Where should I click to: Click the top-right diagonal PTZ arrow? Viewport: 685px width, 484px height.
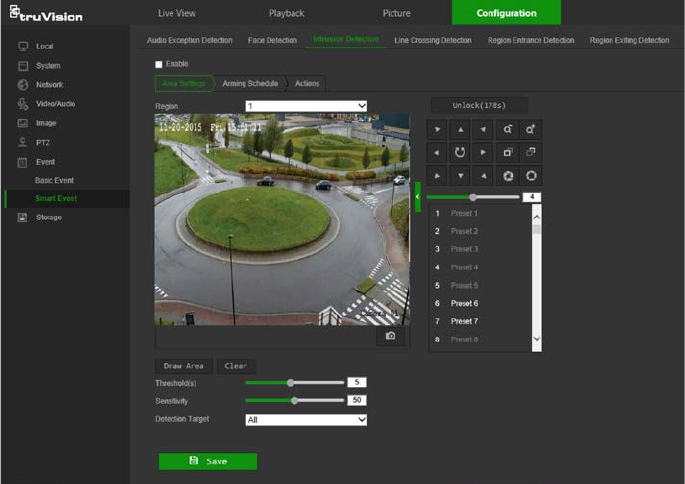tap(483, 129)
